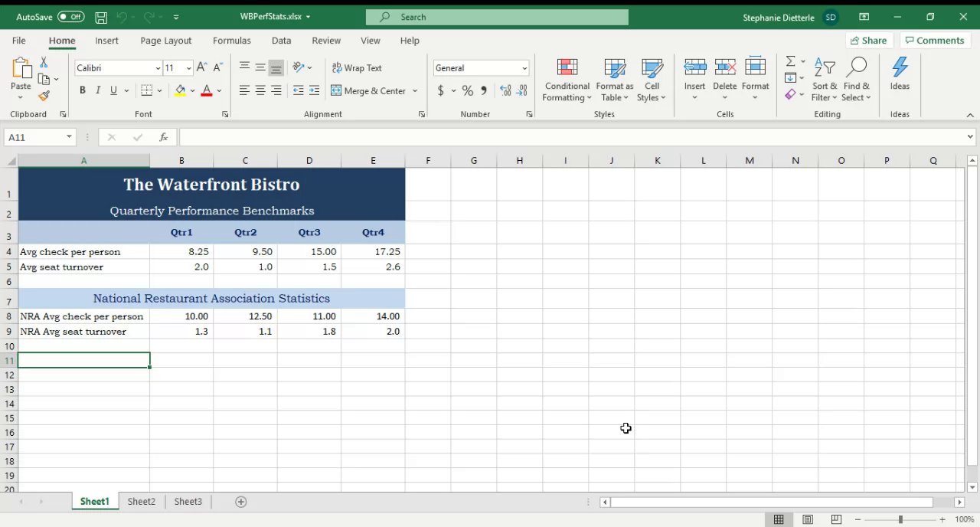The width and height of the screenshot is (980, 527).
Task: Click Increase Font Size icon
Action: click(202, 67)
